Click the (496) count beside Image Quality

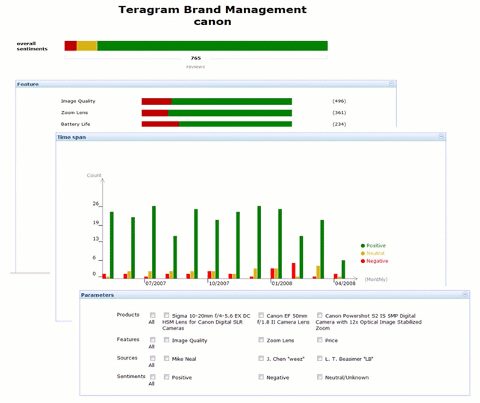[339, 101]
